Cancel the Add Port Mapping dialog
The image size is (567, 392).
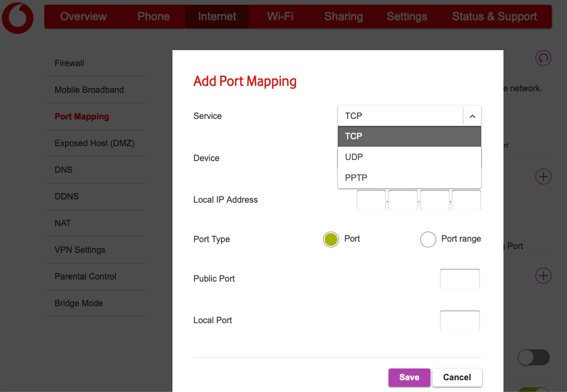(x=457, y=377)
